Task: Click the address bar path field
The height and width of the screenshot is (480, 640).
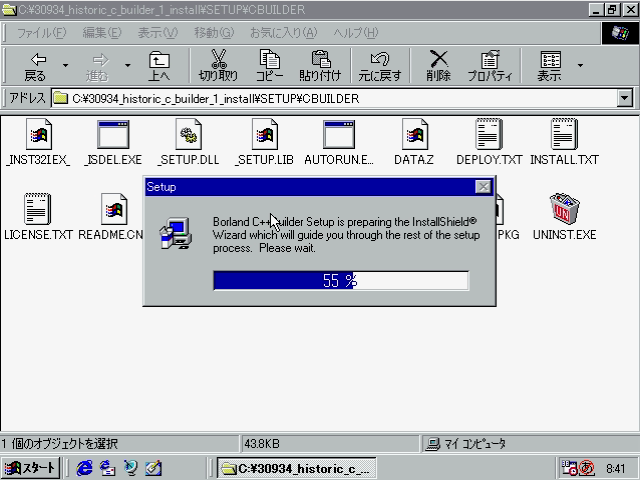Action: 334,98
